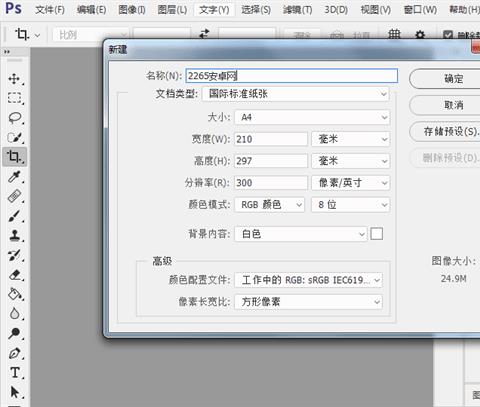480x407 pixels.
Task: Change the width unit dropdown
Action: [x=350, y=139]
